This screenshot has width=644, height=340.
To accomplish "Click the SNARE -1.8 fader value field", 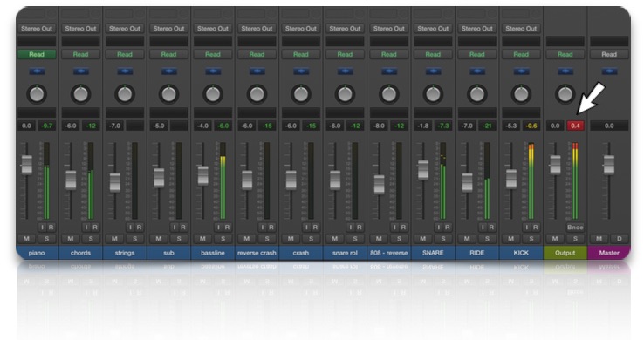I will pos(423,126).
